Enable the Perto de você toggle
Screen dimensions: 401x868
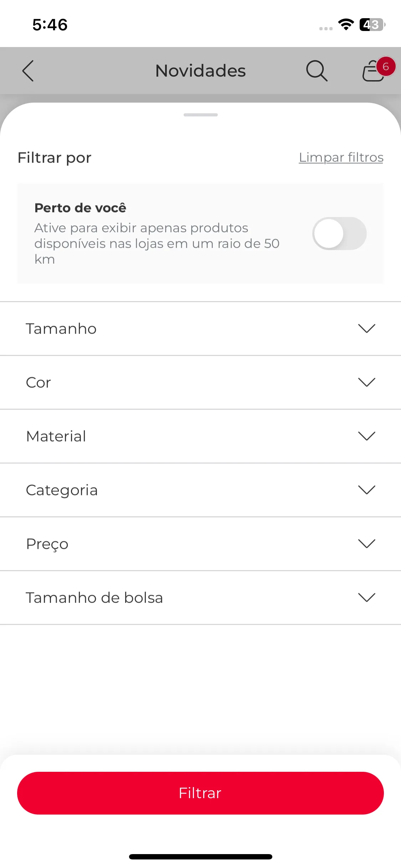[339, 233]
